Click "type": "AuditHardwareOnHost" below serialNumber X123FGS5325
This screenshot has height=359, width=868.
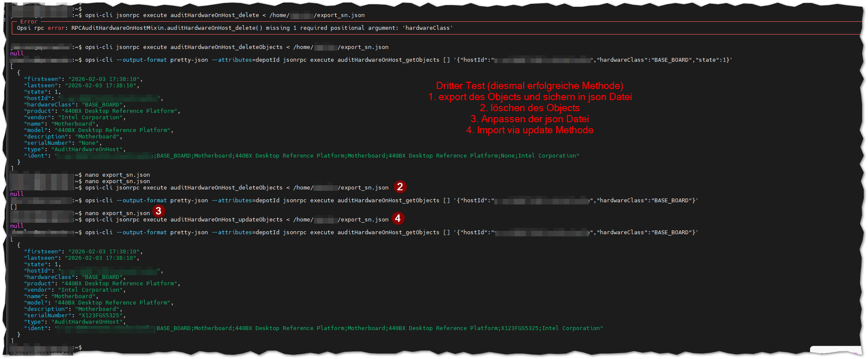75,322
